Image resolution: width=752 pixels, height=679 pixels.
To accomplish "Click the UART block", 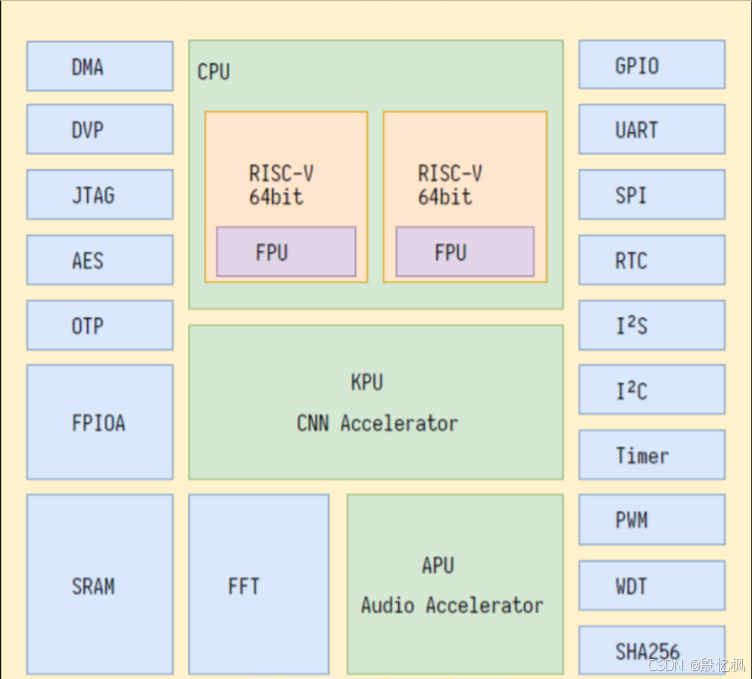I will pyautogui.click(x=652, y=129).
